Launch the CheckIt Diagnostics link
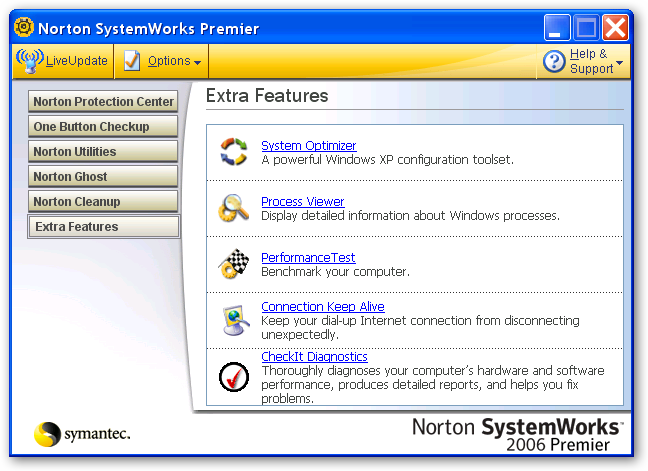648x471 pixels. click(314, 356)
